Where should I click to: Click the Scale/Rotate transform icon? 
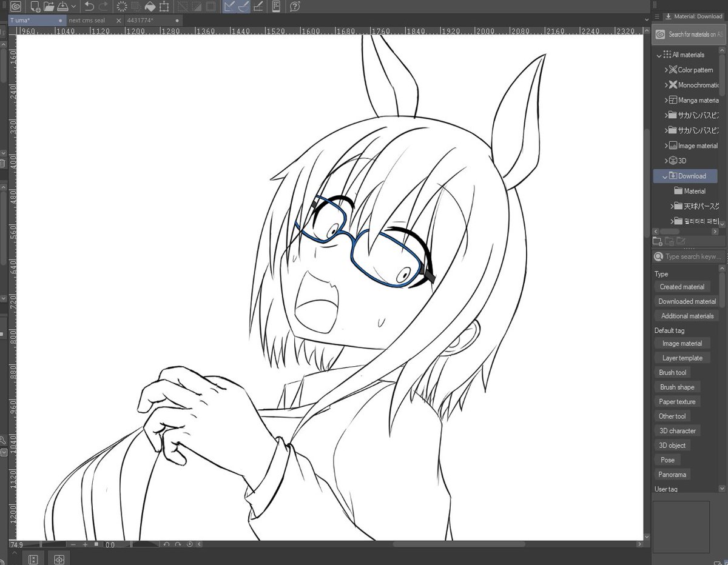pyautogui.click(x=164, y=7)
